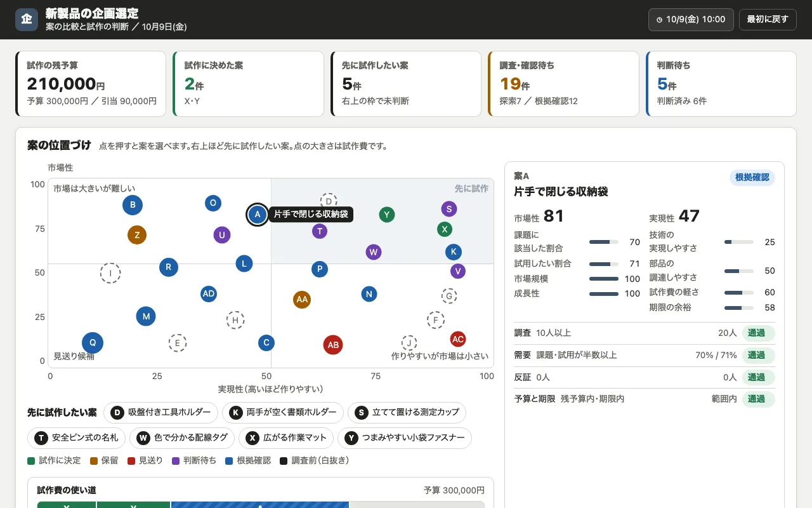
Task: Select the 両手が空く書類ホルダー chip
Action: [x=283, y=413]
